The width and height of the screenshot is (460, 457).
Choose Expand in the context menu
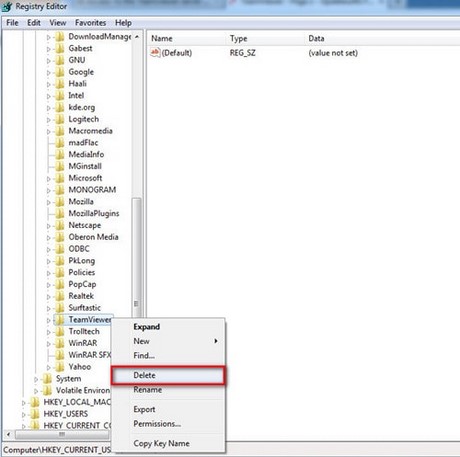click(x=168, y=327)
